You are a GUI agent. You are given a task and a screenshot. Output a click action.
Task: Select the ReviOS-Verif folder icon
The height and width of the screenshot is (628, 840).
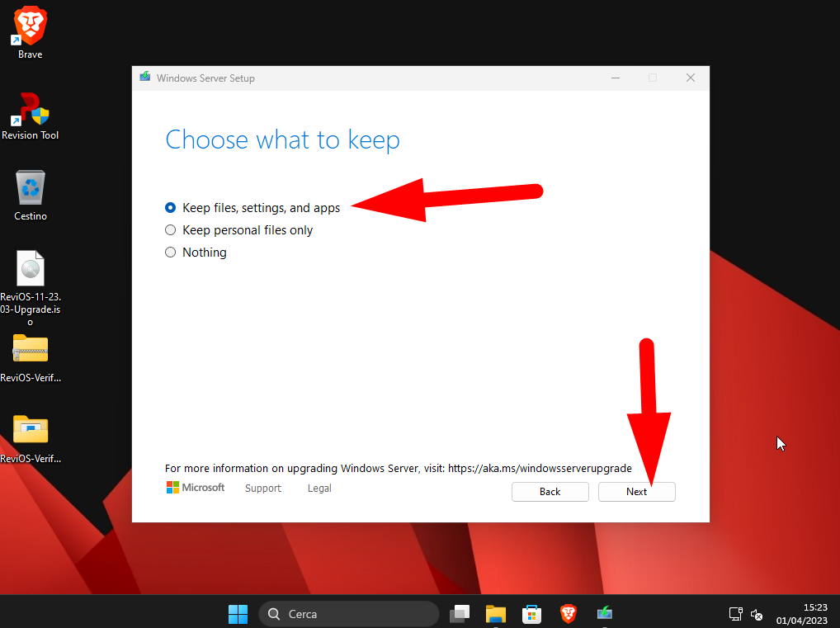(31, 439)
